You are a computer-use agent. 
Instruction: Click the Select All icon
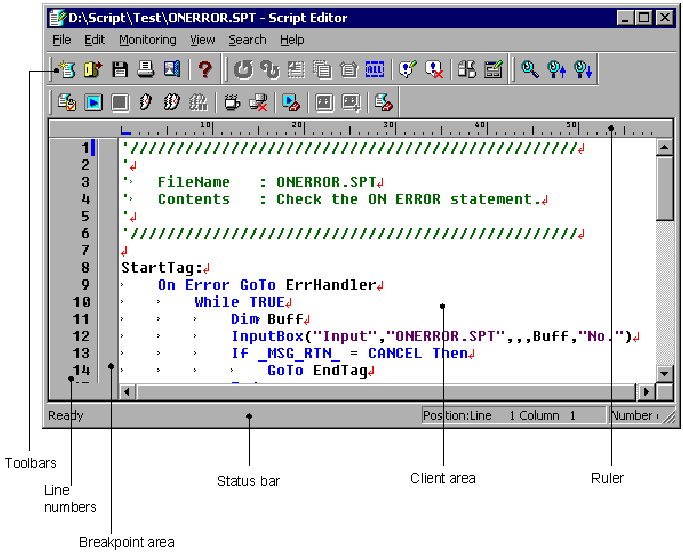click(374, 69)
